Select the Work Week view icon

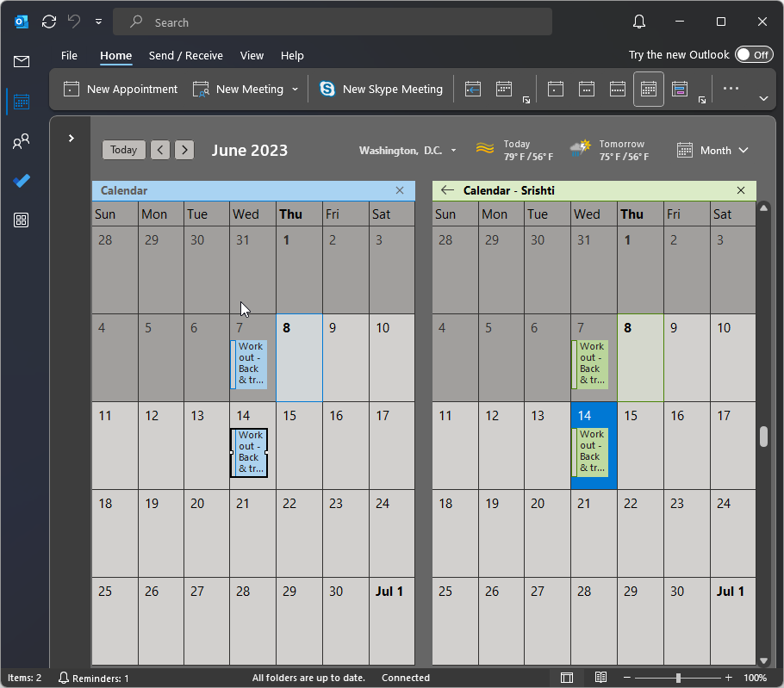pos(587,89)
